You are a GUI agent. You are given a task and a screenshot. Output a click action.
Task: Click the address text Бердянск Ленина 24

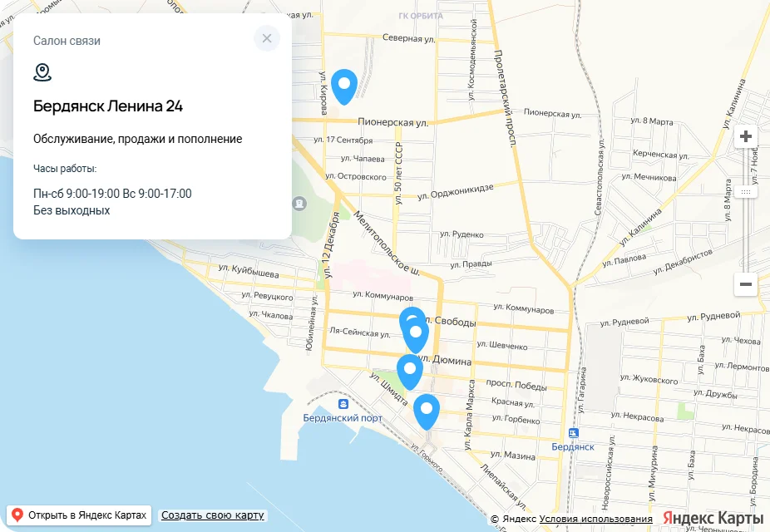click(x=108, y=106)
